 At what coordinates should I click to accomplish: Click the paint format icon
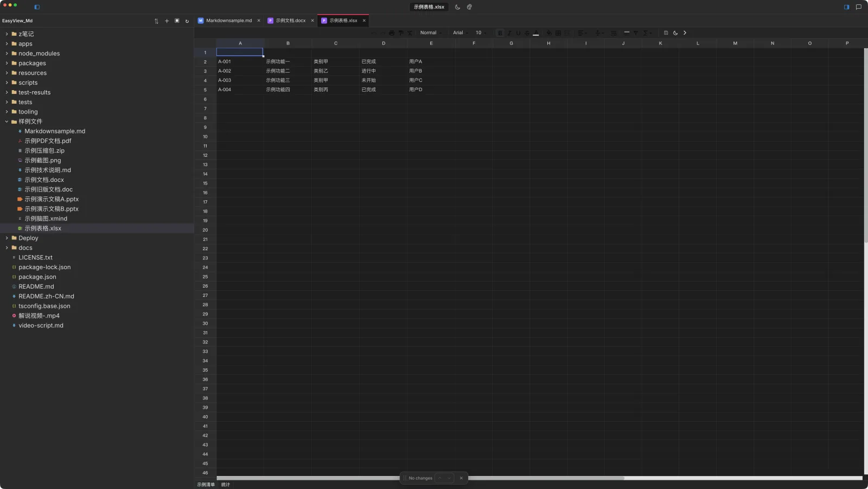point(401,33)
